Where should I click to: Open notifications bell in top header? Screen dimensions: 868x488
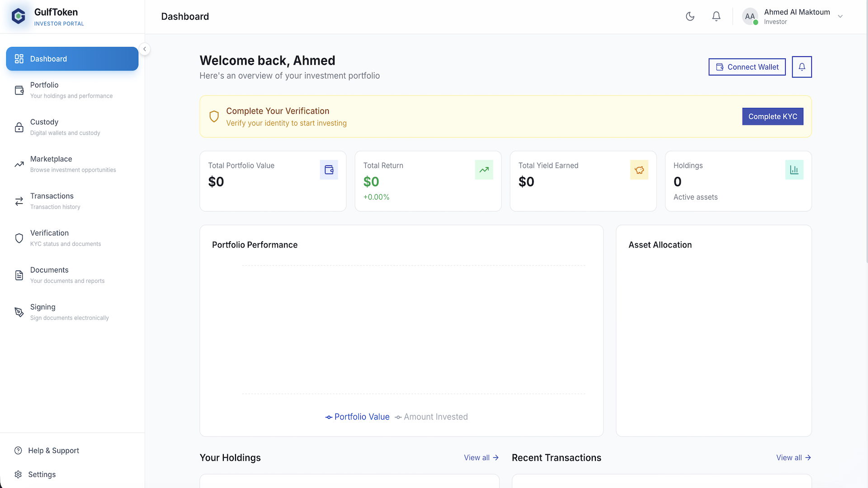coord(716,16)
